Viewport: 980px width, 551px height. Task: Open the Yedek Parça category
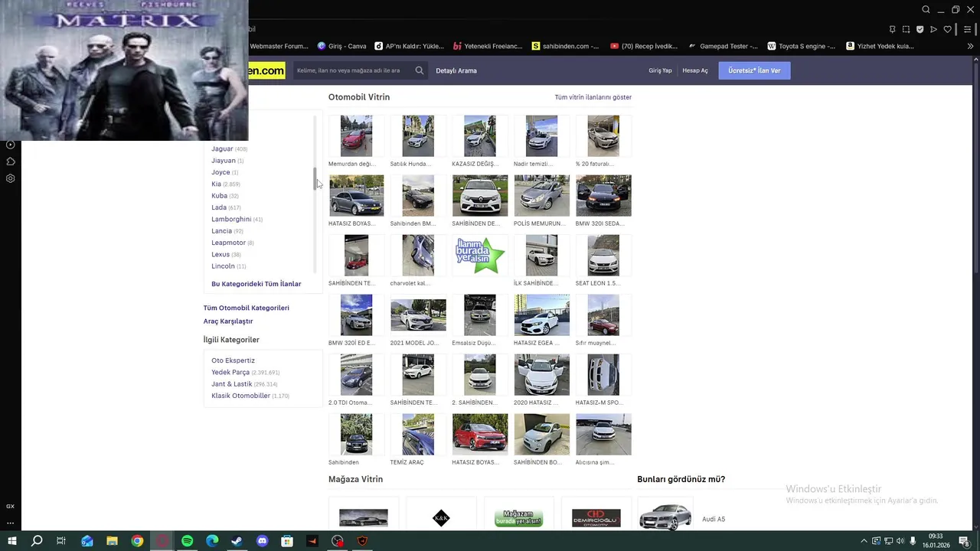(230, 372)
